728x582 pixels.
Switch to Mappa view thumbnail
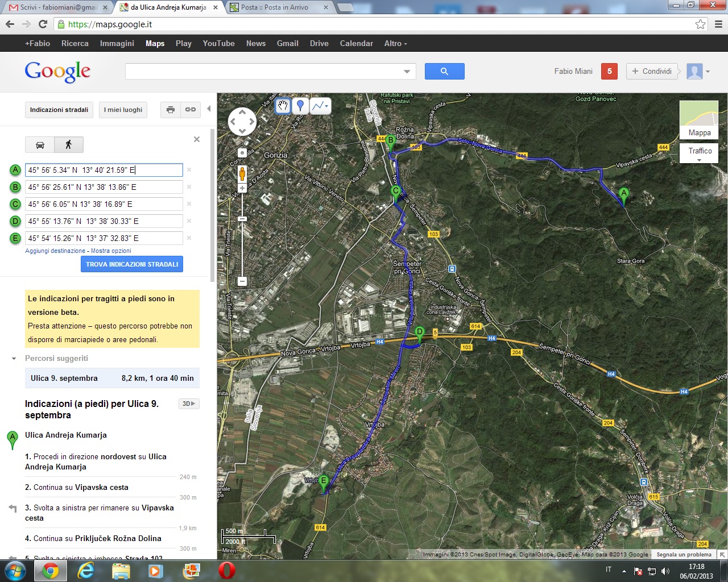point(699,120)
